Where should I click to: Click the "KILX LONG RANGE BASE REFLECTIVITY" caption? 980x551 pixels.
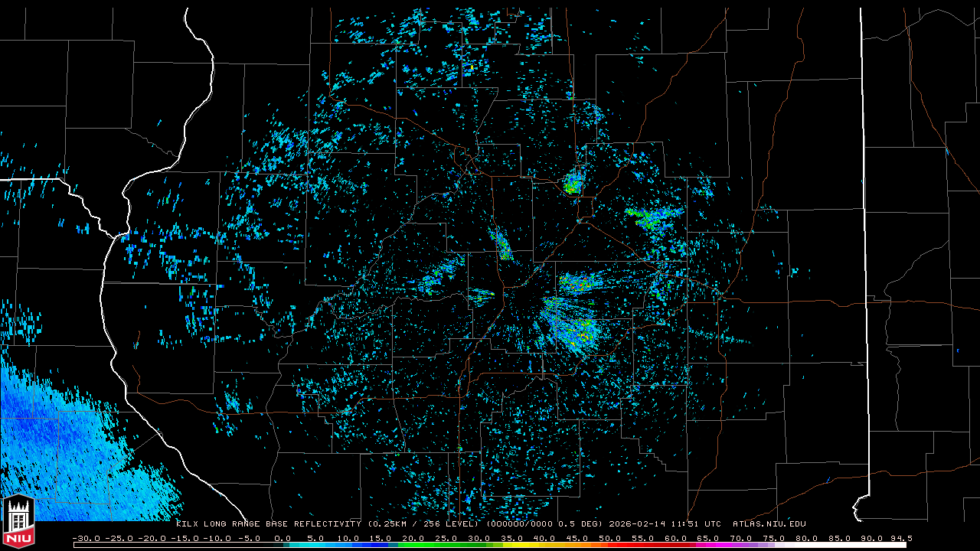pos(269,524)
